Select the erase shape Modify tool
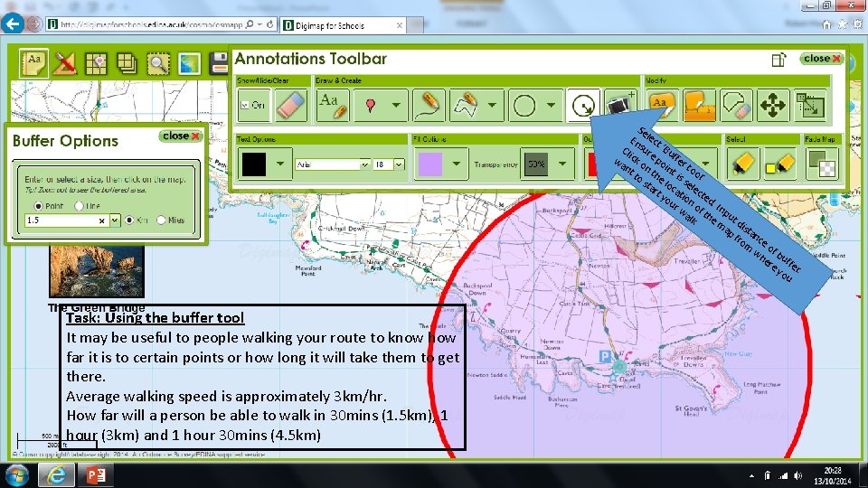 (x=736, y=105)
